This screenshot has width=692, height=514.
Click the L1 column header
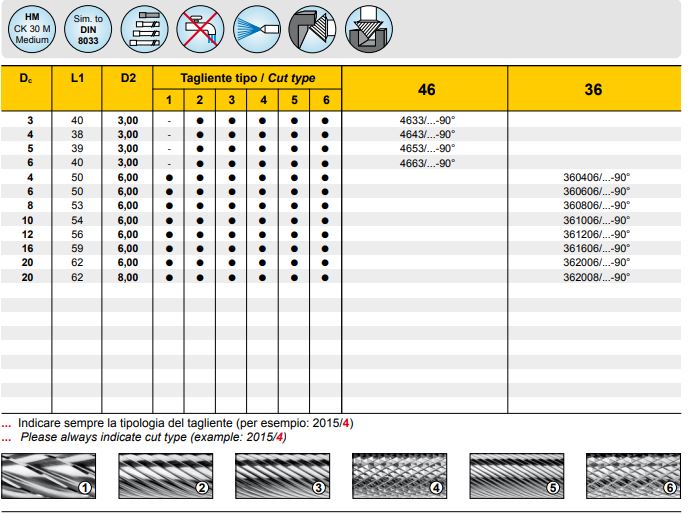(x=77, y=77)
